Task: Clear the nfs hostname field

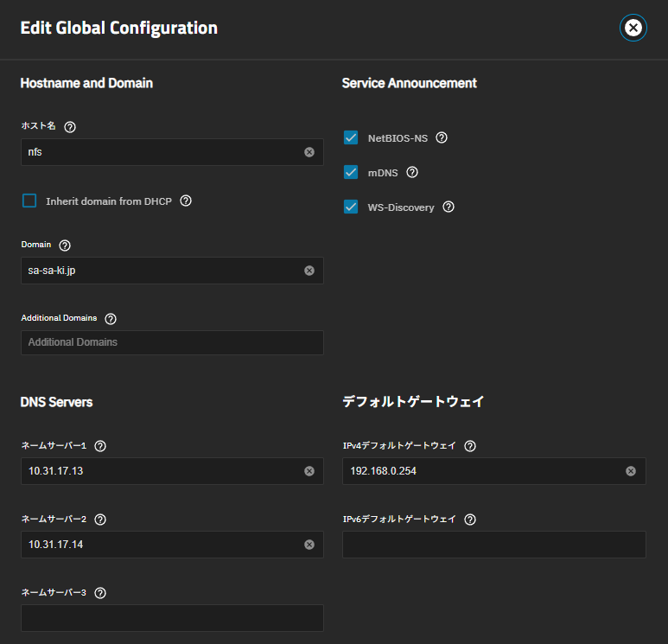Action: [x=309, y=152]
